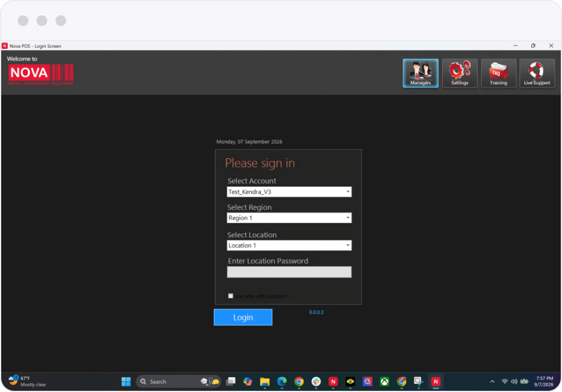Launch Microsoft Edge from the taskbar
The image size is (562, 392).
pyautogui.click(x=282, y=381)
